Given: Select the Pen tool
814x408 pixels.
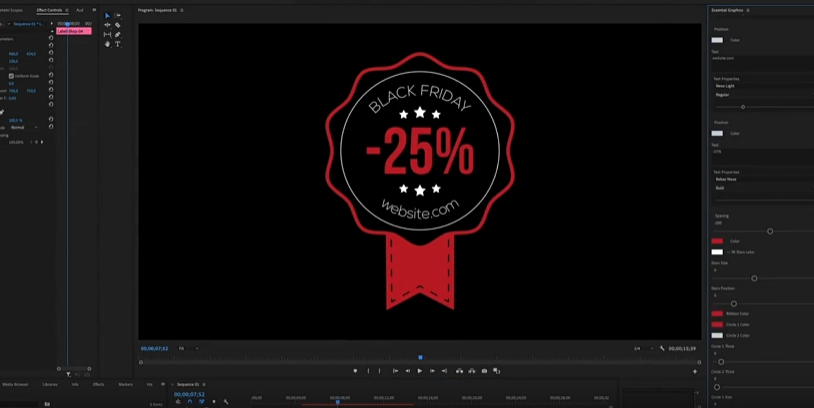Looking at the screenshot, I should pos(118,34).
